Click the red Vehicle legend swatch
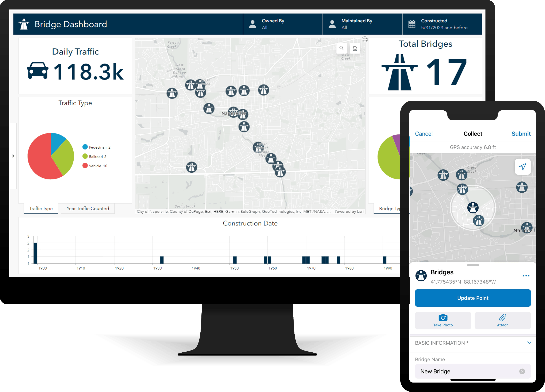 coord(85,166)
